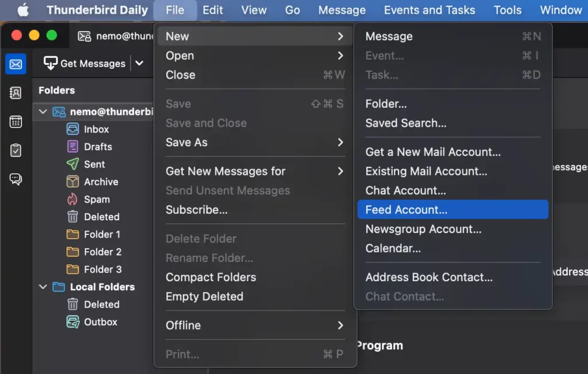
Task: Click the Get Messages download icon
Action: (x=51, y=63)
